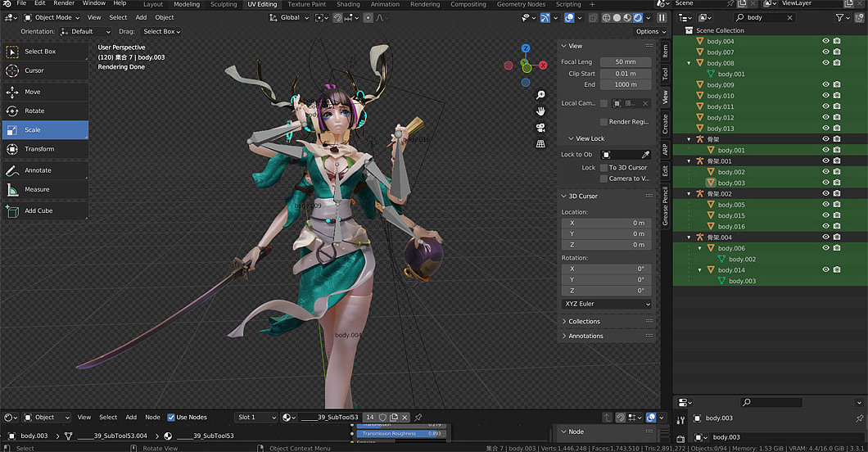This screenshot has width=868, height=452.
Task: Adjust the Transmission Roughness slider
Action: [x=400, y=434]
